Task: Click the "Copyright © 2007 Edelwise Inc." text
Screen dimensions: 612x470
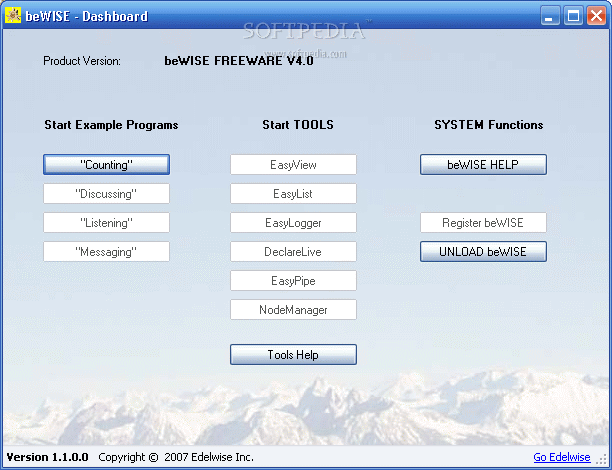Action: 176,457
